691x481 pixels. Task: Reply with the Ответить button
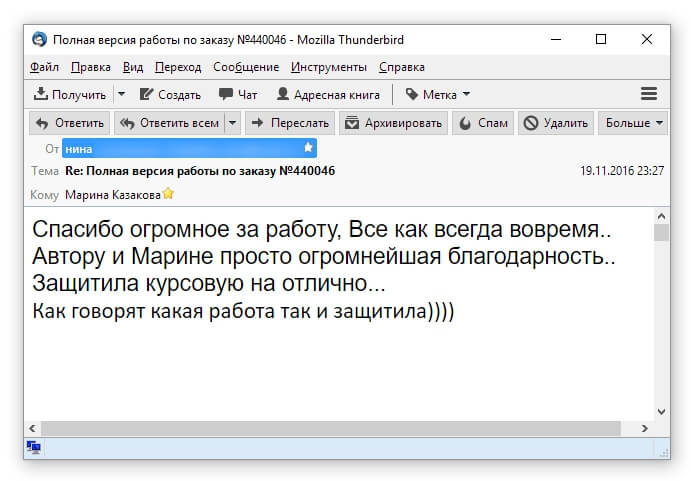click(70, 123)
